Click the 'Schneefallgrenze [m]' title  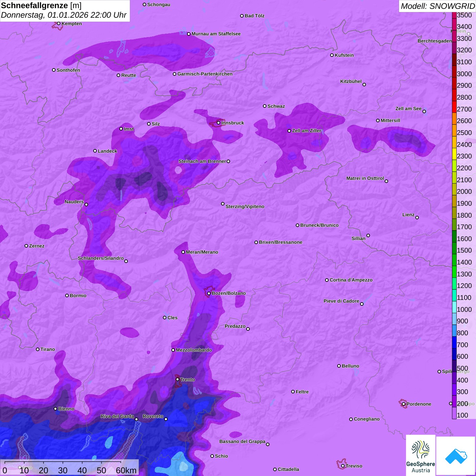click(41, 5)
